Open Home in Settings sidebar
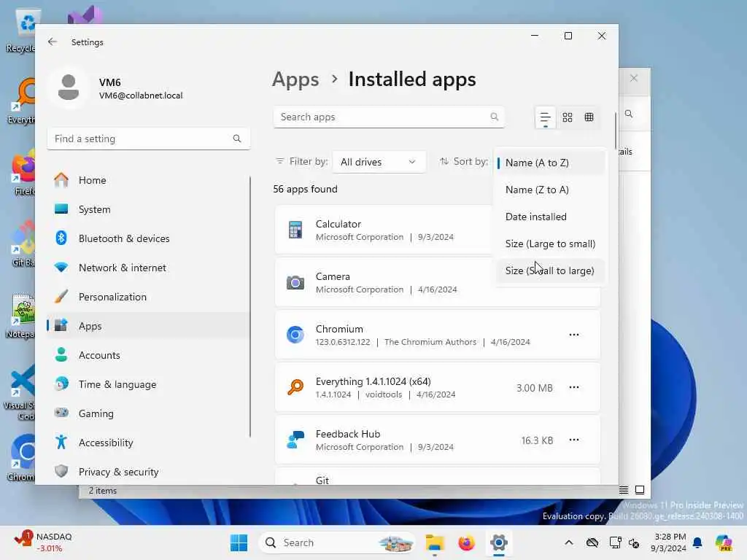 (x=147, y=180)
